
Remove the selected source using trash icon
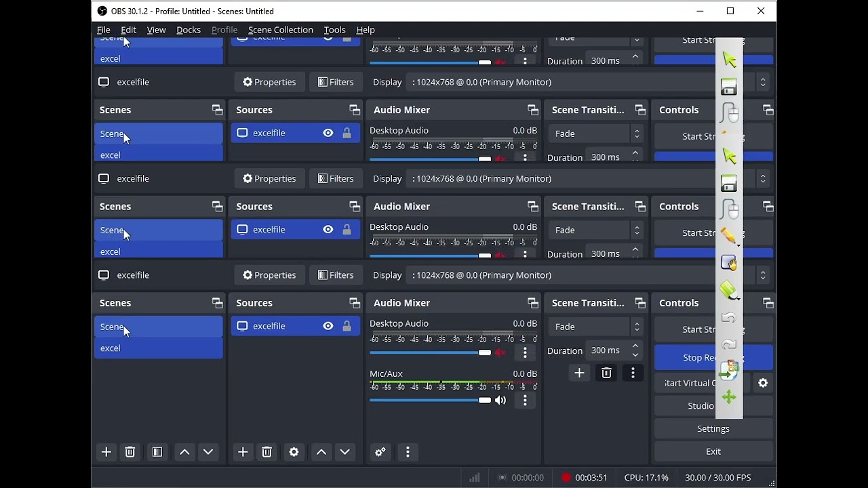point(267,452)
